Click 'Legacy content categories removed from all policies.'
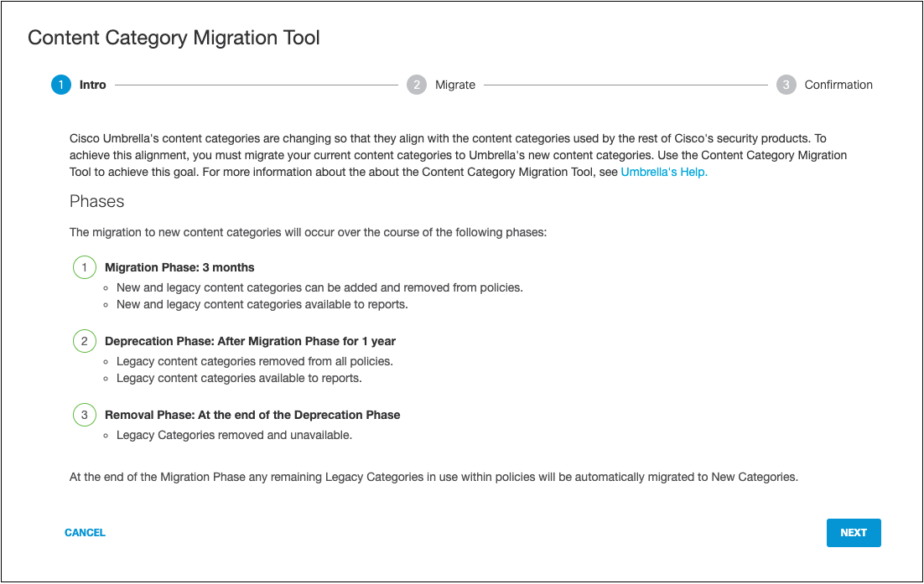This screenshot has width=924, height=584. pyautogui.click(x=255, y=361)
